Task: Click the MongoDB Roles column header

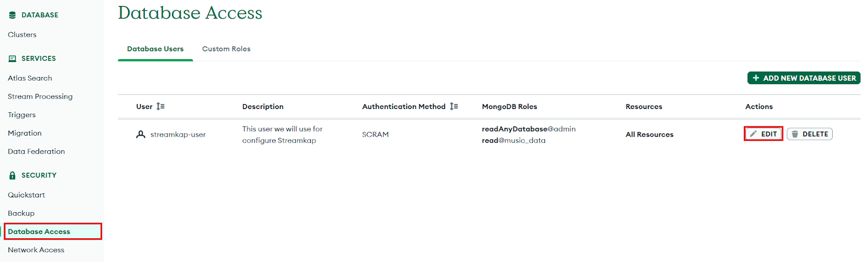Action: [x=509, y=106]
